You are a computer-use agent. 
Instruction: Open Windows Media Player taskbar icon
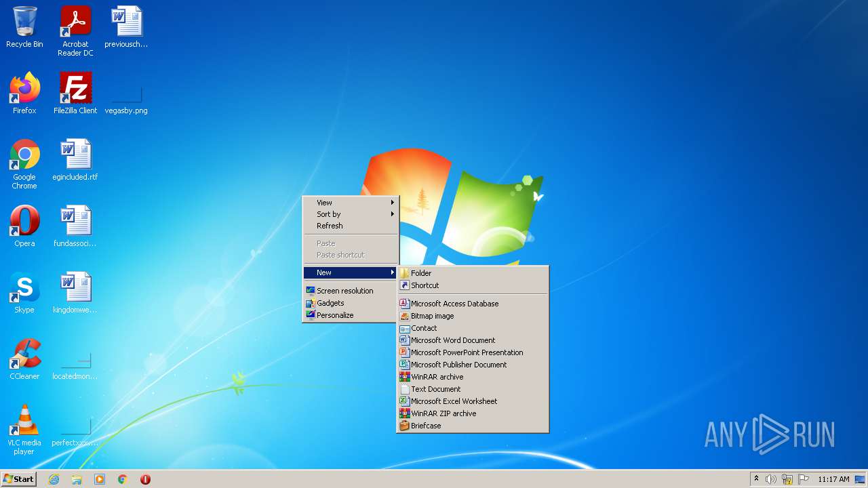[100, 479]
